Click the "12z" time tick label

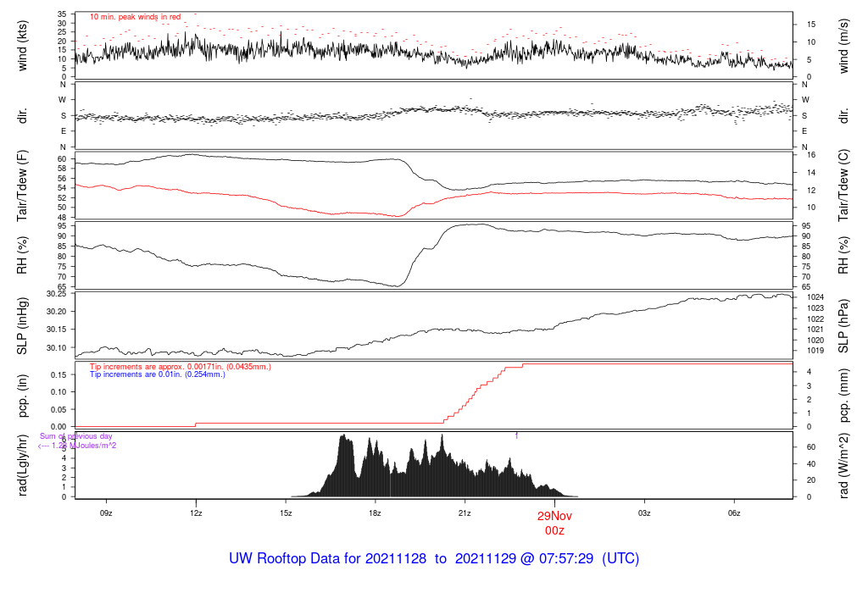click(196, 513)
